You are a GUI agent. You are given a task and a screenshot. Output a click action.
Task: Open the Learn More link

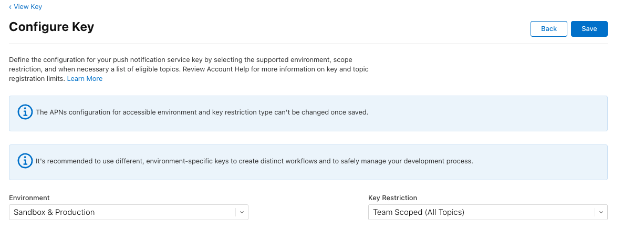coord(85,79)
